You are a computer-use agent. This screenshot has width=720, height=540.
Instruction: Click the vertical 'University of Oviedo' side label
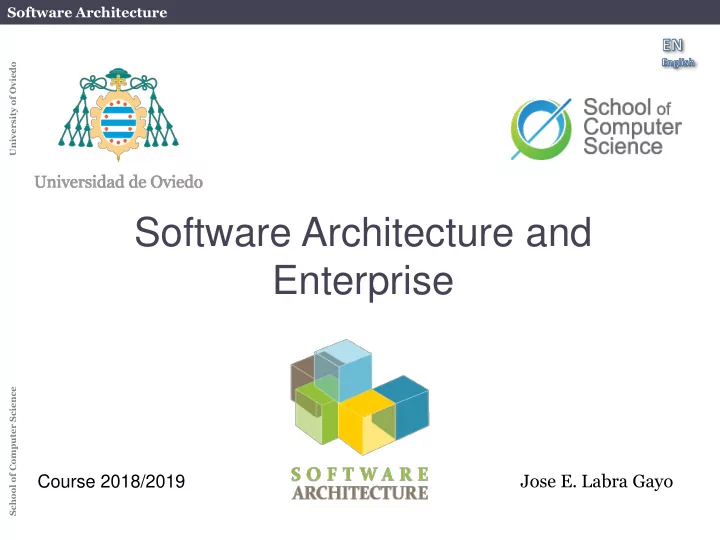[13, 109]
